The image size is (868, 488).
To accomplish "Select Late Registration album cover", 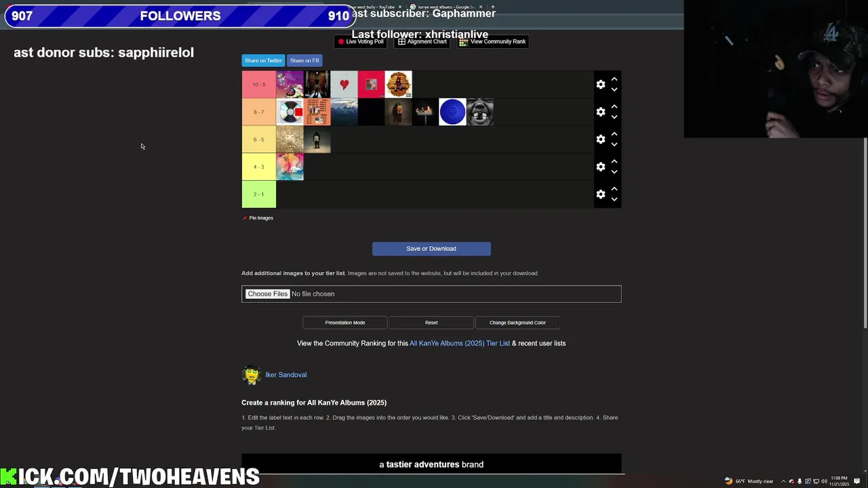I will tap(317, 85).
